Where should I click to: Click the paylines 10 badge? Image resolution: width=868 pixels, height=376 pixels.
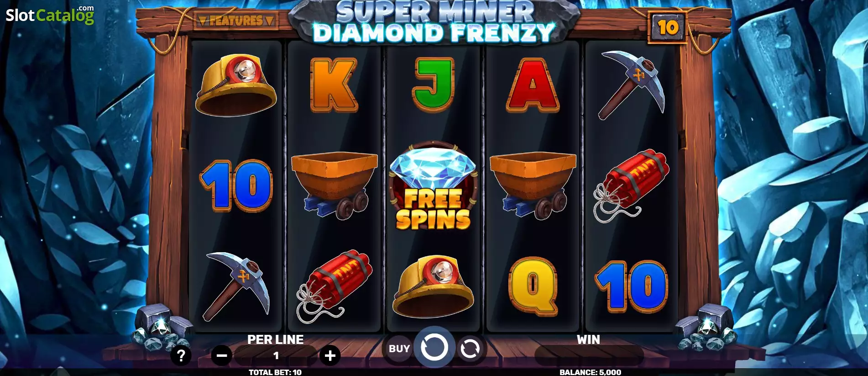(668, 28)
